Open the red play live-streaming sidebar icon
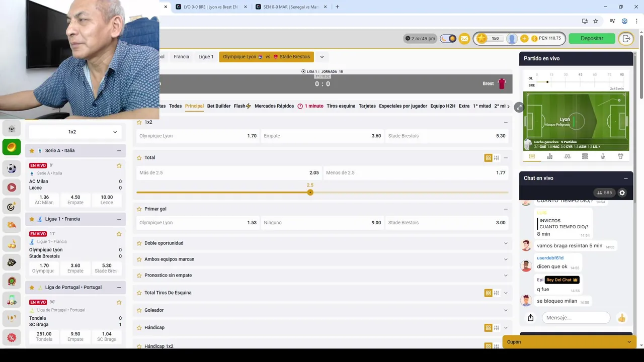Screen dimensions: 644x362 (x=12, y=188)
